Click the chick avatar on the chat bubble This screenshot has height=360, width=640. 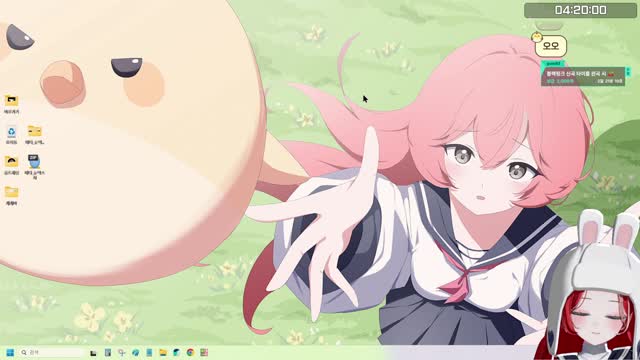(x=536, y=38)
